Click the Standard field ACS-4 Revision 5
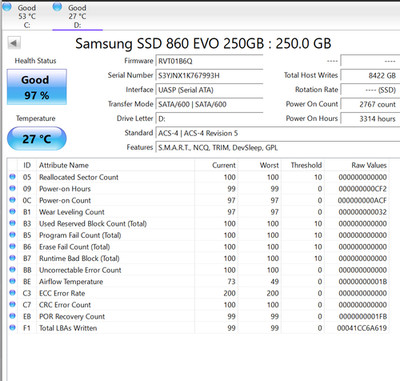The height and width of the screenshot is (381, 400). [x=278, y=133]
